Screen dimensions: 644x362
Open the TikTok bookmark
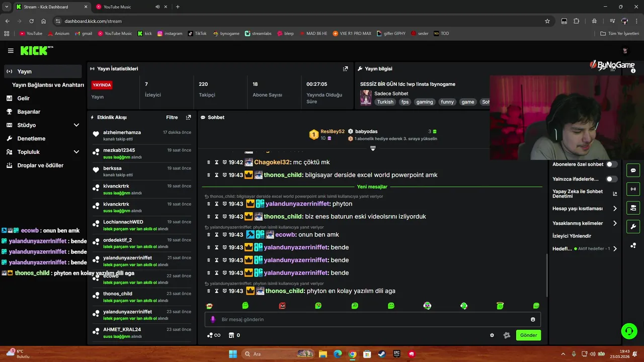197,34
